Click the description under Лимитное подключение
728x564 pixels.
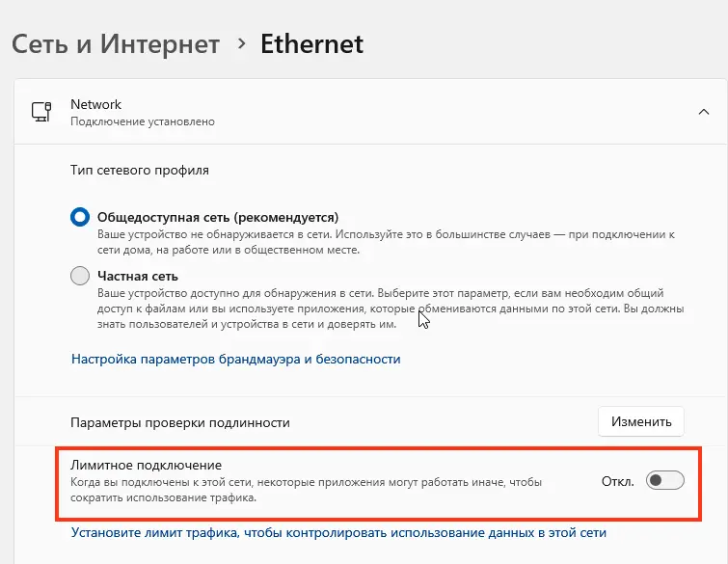pos(306,490)
